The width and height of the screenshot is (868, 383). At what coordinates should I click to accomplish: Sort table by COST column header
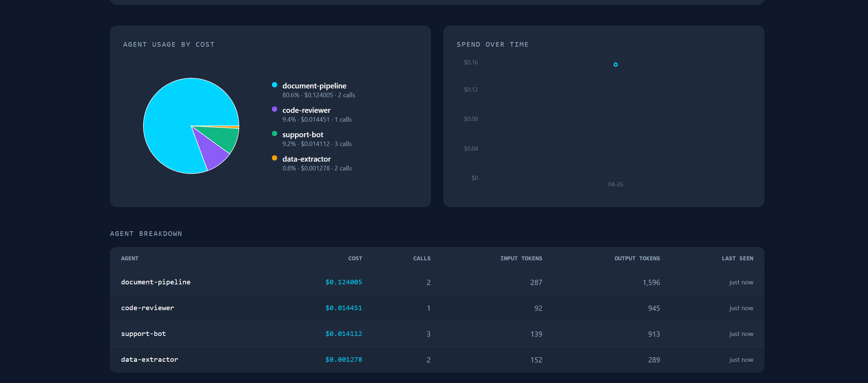click(355, 259)
